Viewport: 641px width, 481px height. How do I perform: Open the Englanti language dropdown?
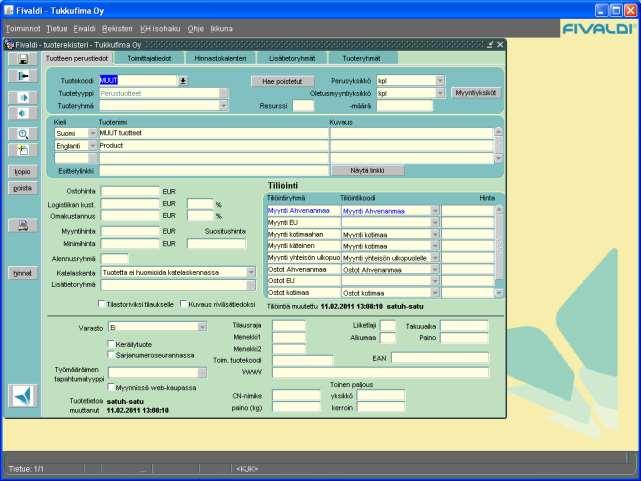pyautogui.click(x=92, y=145)
